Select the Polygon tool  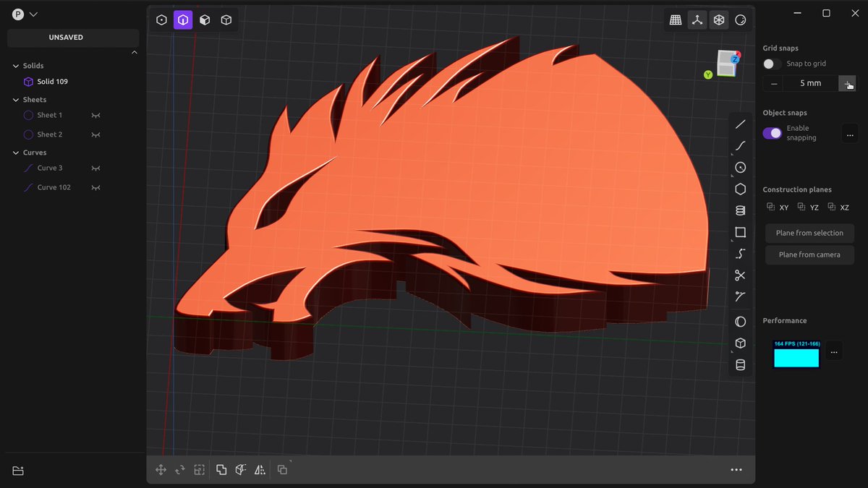pyautogui.click(x=740, y=189)
